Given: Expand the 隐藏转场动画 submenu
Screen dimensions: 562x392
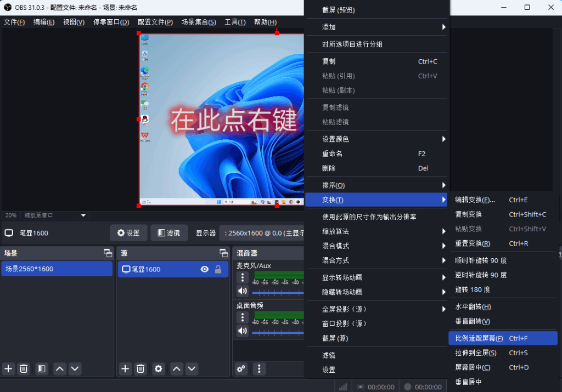Looking at the screenshot, I should pyautogui.click(x=376, y=292).
